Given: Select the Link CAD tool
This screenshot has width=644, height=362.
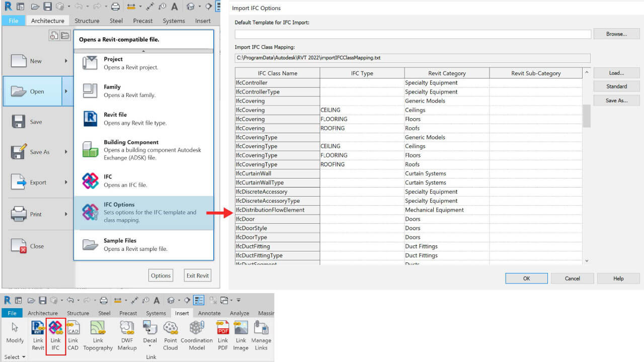Looking at the screenshot, I should pos(73,336).
